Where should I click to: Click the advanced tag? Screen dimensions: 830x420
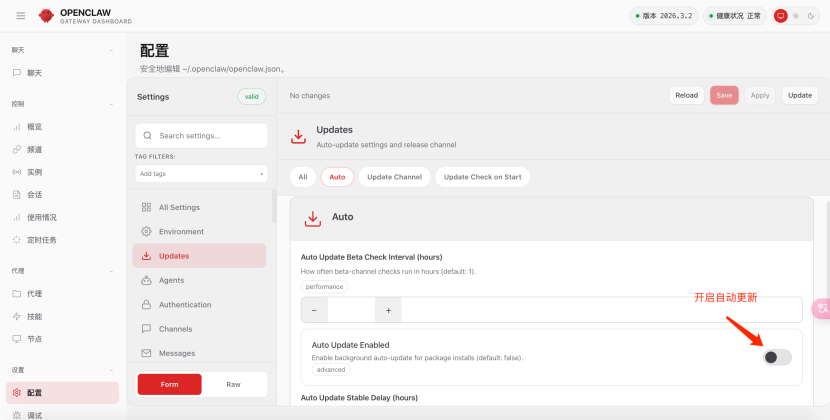click(x=331, y=370)
